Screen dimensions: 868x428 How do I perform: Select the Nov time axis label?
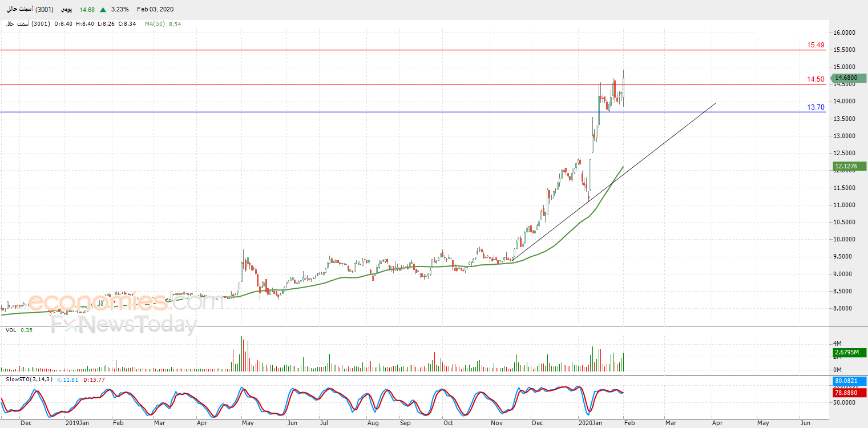(x=496, y=423)
